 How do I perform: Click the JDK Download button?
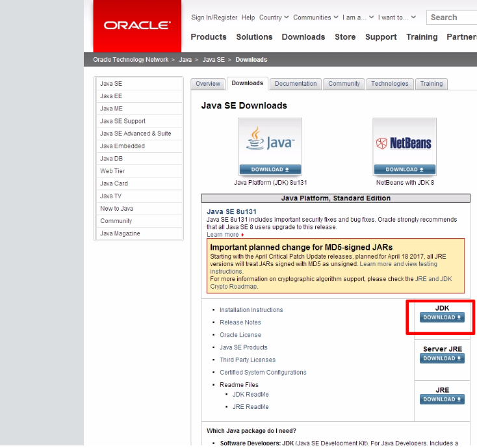[442, 317]
